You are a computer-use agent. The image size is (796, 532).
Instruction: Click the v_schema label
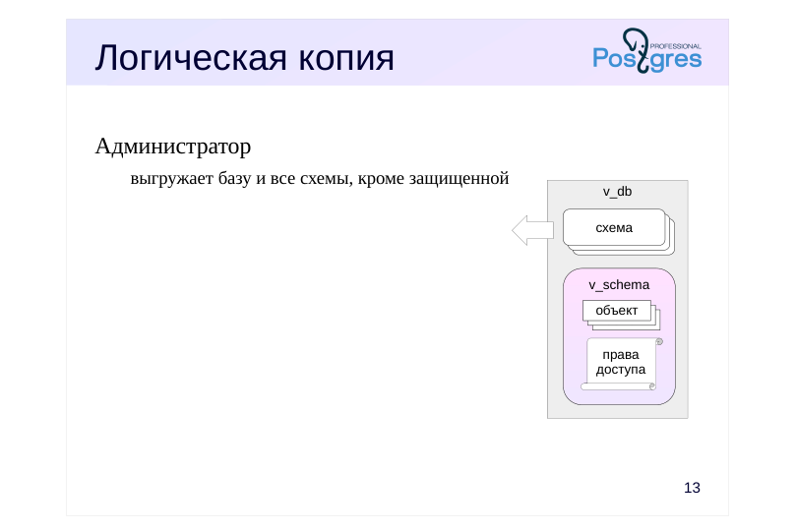click(x=619, y=285)
